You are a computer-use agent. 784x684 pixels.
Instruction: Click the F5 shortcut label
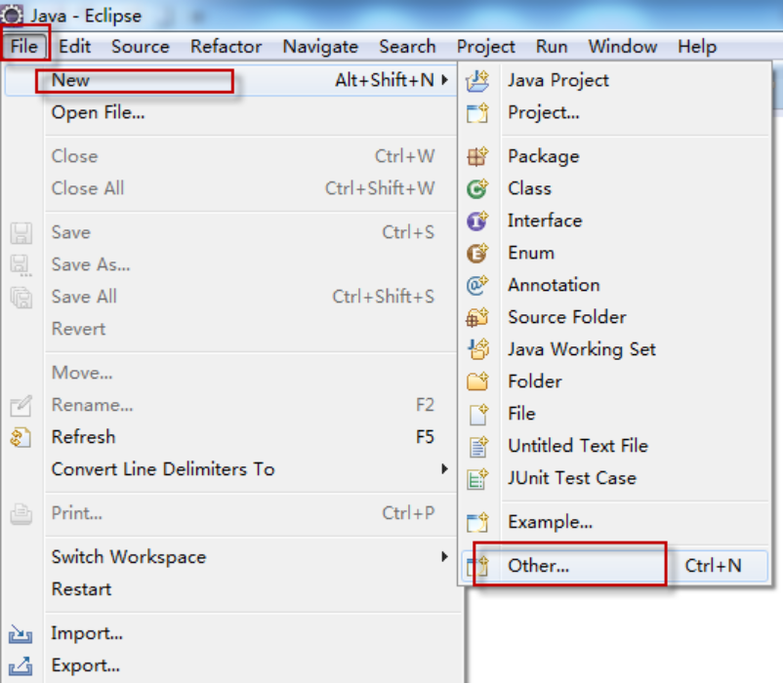pos(425,437)
